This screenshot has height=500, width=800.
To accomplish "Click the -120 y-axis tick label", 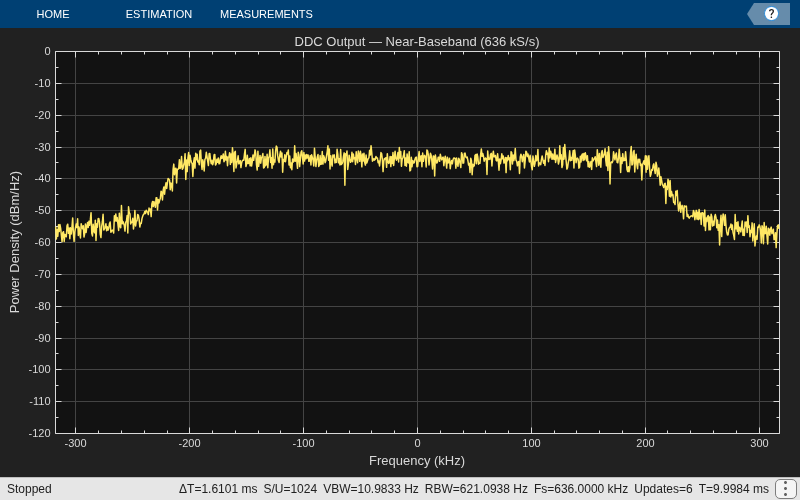I will 40,433.
